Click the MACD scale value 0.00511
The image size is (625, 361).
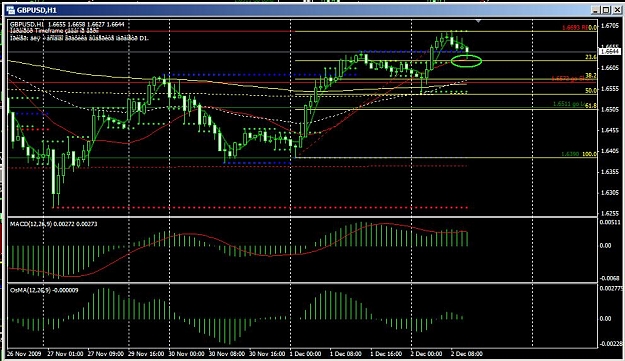click(x=610, y=222)
